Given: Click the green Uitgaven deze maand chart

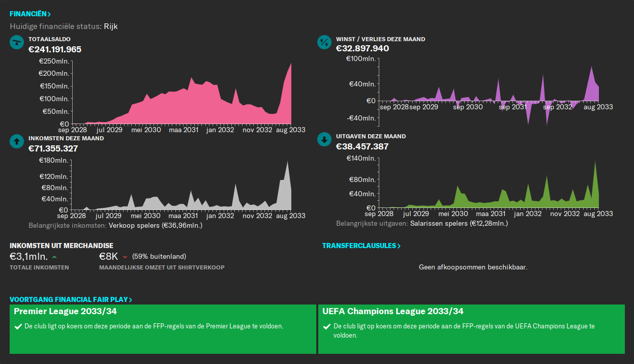Looking at the screenshot, I should coord(488,198).
